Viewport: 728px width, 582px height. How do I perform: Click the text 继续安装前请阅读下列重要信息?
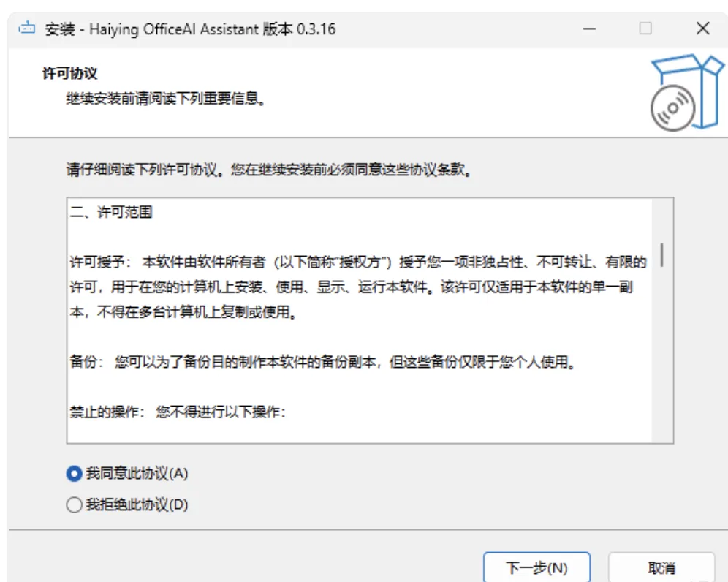(166, 99)
